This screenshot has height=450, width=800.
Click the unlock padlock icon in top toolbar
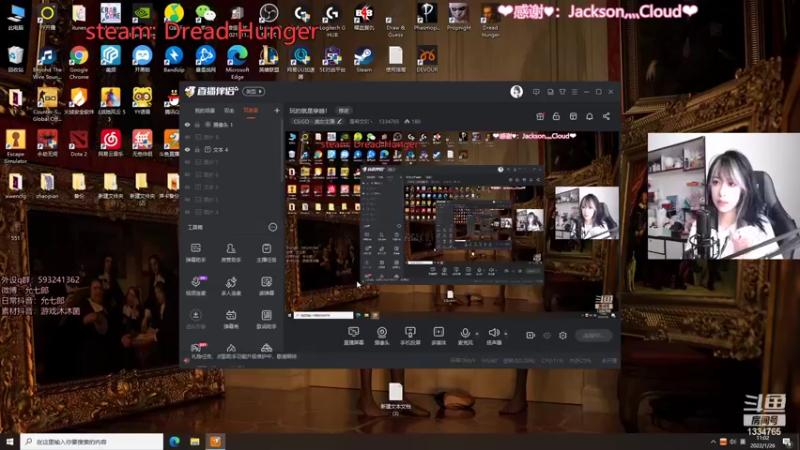(x=556, y=116)
